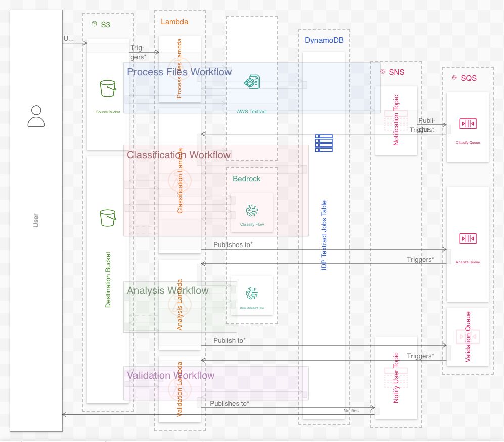Select the 'Triggers*' label near Validation Queue

tap(420, 356)
